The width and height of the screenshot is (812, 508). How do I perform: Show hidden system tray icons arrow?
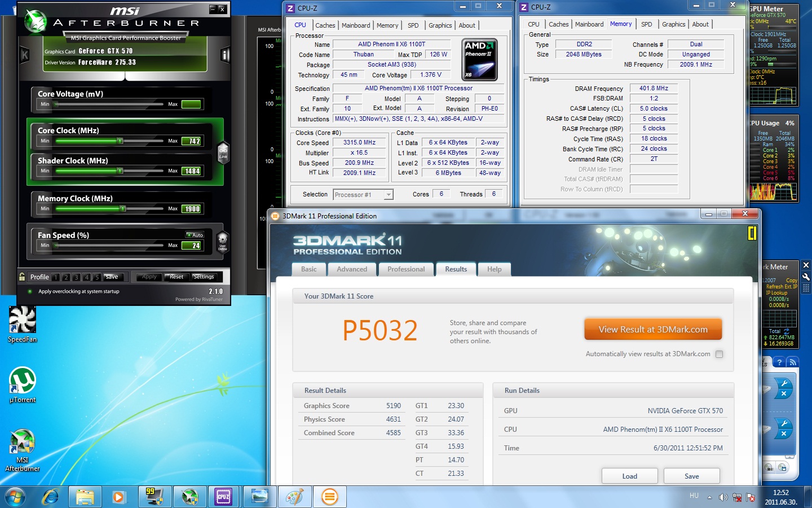pos(710,497)
